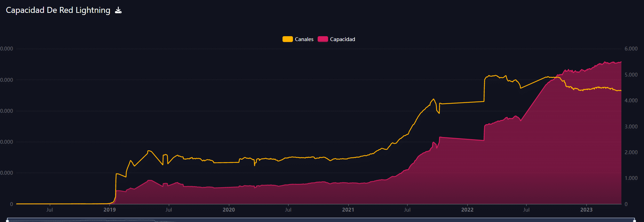
Task: Click the 5.000 right axis label
Action: point(631,75)
